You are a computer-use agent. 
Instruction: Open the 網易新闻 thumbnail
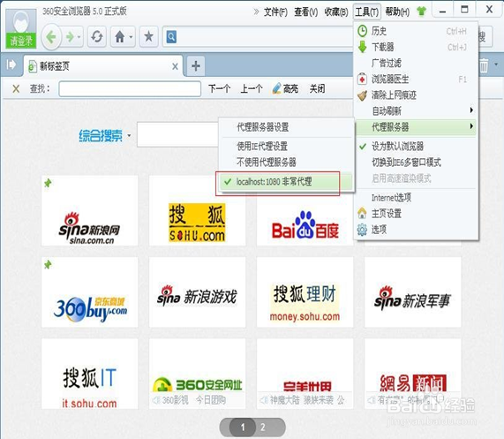point(413,374)
